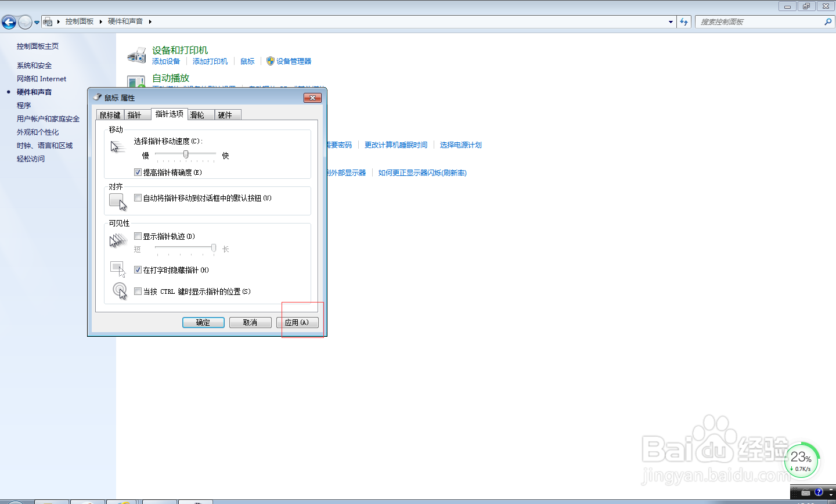Open the 自动播放 settings icon
Screen dimensions: 836x504
136,81
